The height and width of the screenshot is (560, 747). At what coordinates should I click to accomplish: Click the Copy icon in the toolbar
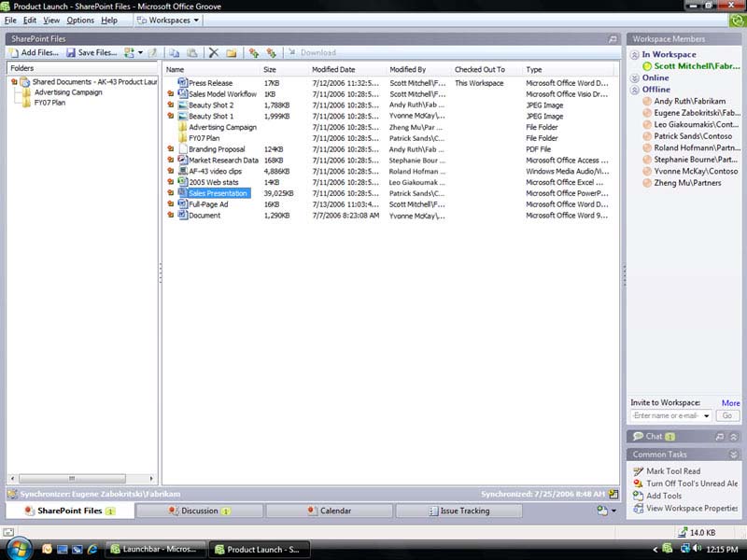pyautogui.click(x=174, y=53)
